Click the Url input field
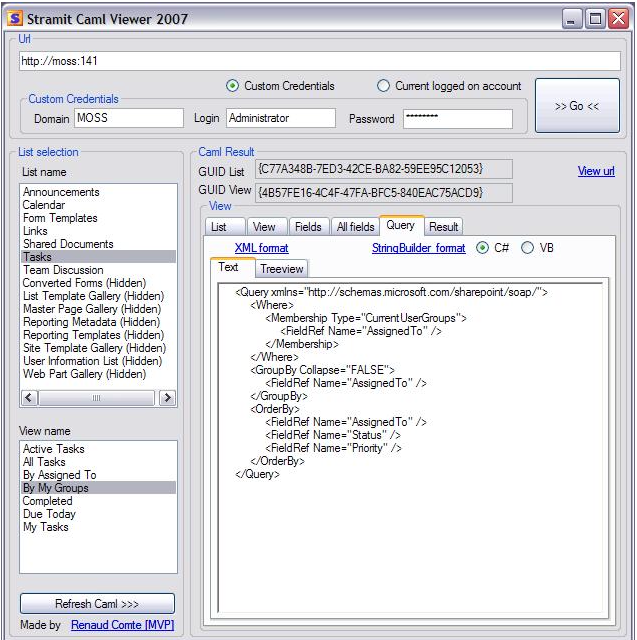637x640 pixels. (x=320, y=61)
